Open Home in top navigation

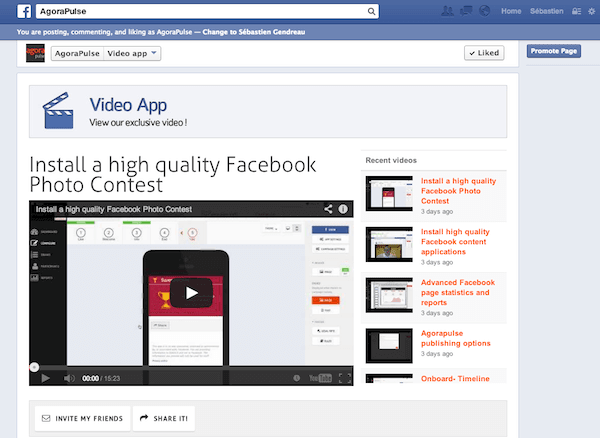coord(511,11)
